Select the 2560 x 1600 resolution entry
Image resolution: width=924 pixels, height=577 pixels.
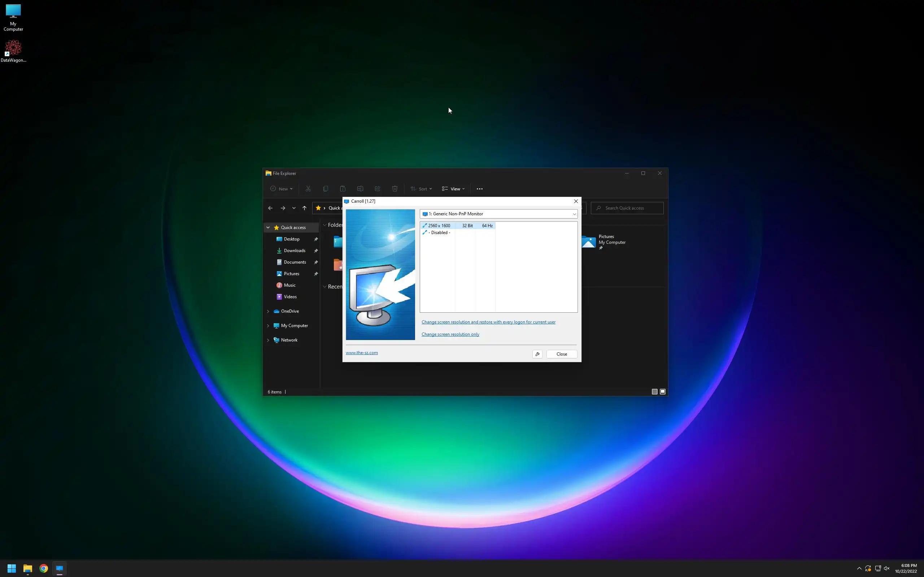(x=439, y=225)
